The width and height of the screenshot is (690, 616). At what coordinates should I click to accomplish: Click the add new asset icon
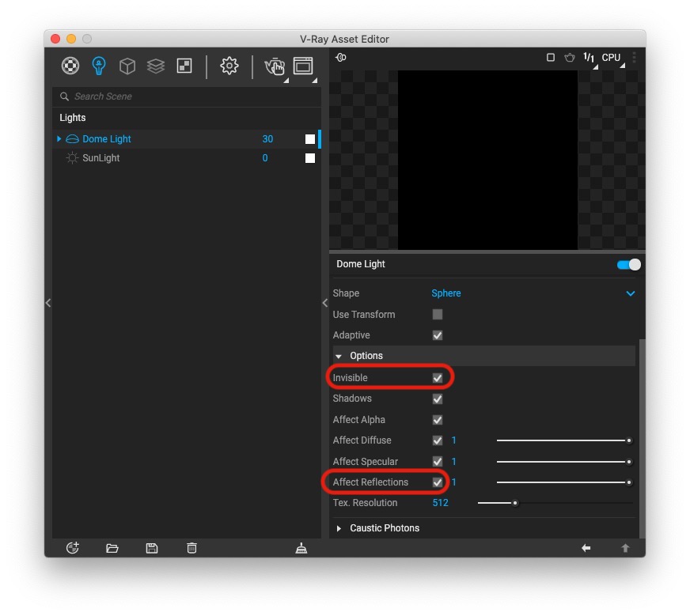(73, 548)
